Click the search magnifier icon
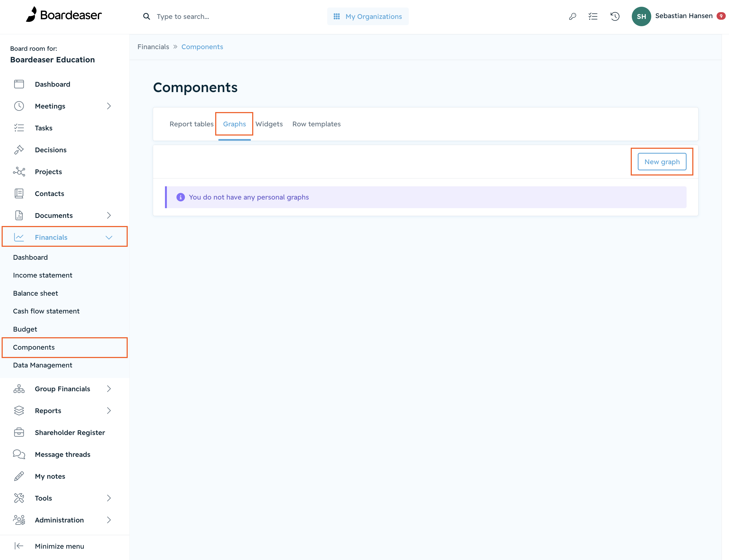 pyautogui.click(x=146, y=16)
